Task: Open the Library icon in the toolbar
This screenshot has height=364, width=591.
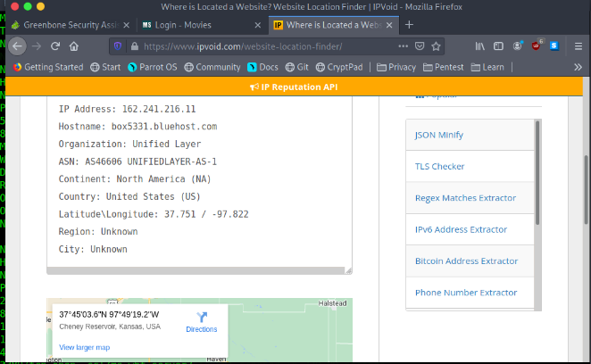Action: (480, 45)
